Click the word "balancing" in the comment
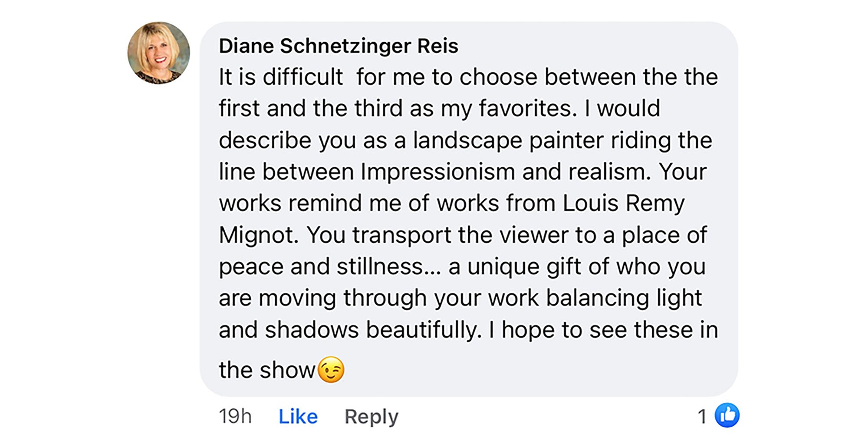The image size is (868, 434). pyautogui.click(x=597, y=298)
